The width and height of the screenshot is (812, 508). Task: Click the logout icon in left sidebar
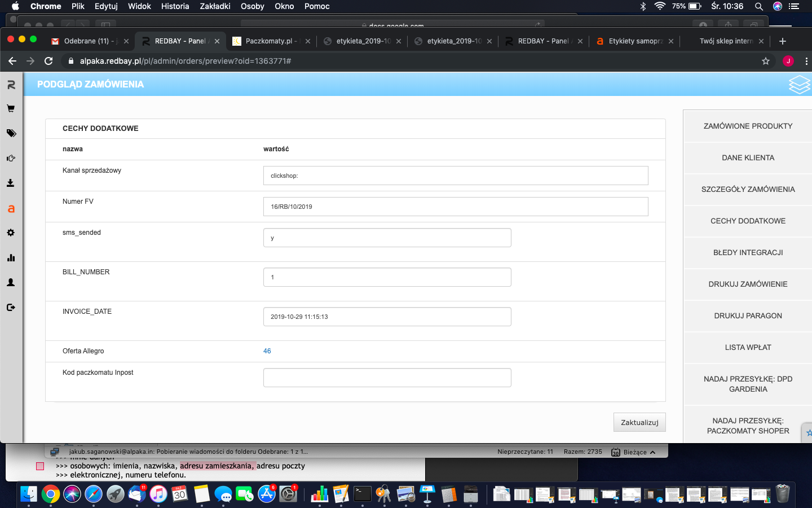point(11,308)
